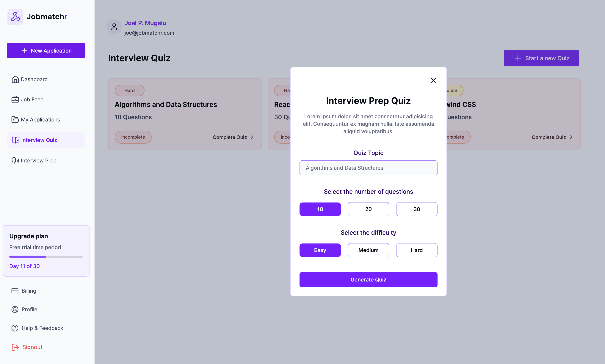605x364 pixels.
Task: Click the My Applications folder icon
Action: pyautogui.click(x=15, y=119)
